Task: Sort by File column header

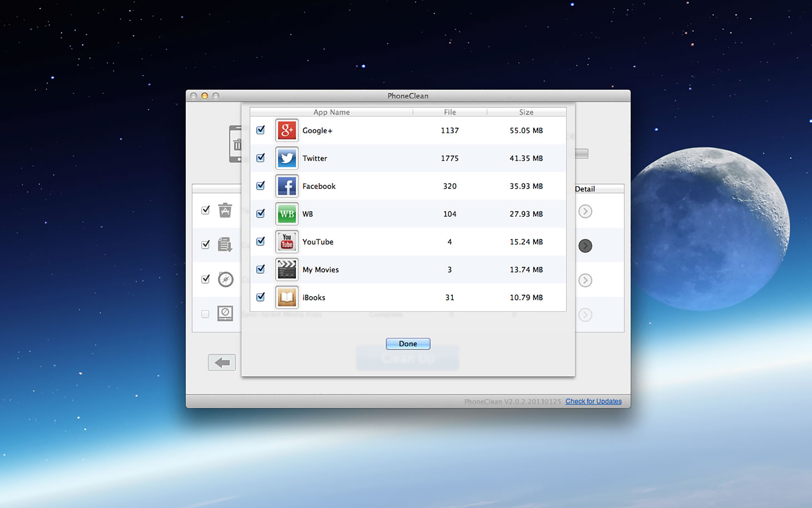Action: click(x=450, y=112)
